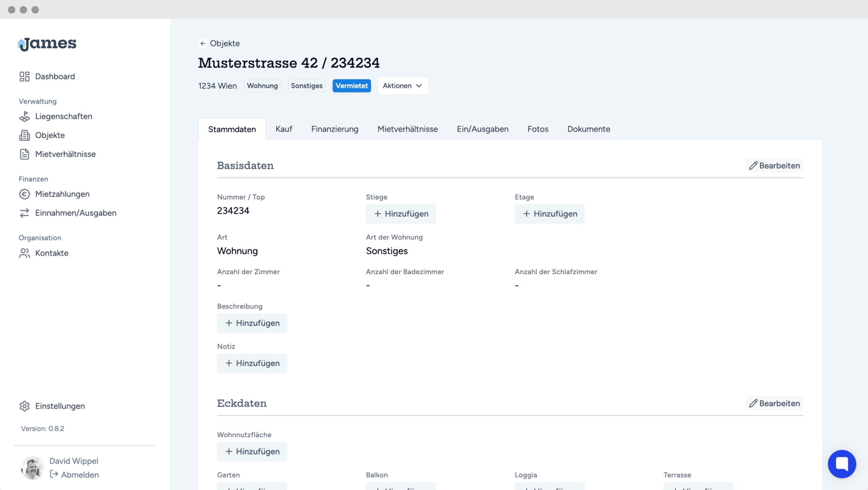
Task: Expand the Aktionen dropdown
Action: pos(402,86)
